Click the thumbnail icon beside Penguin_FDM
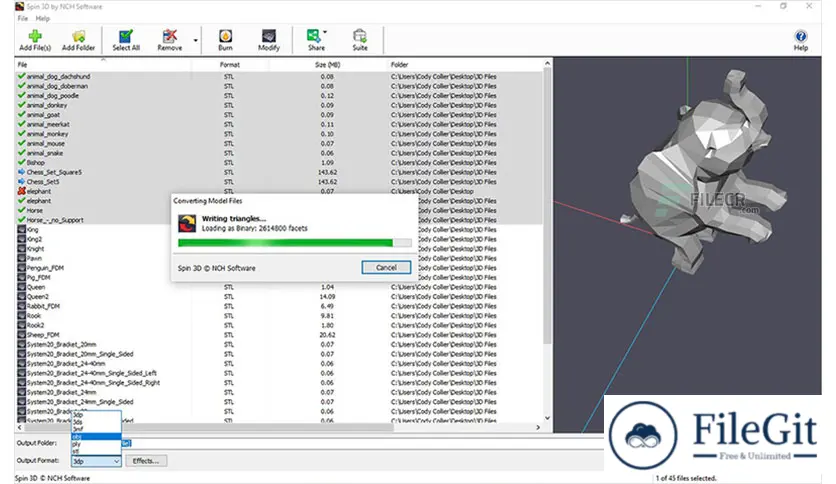 (x=21, y=268)
